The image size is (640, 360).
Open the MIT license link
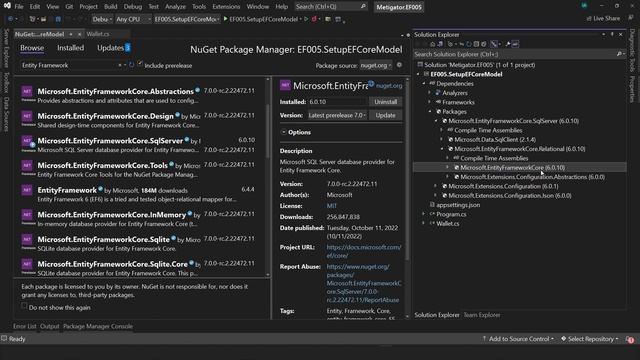(x=331, y=206)
